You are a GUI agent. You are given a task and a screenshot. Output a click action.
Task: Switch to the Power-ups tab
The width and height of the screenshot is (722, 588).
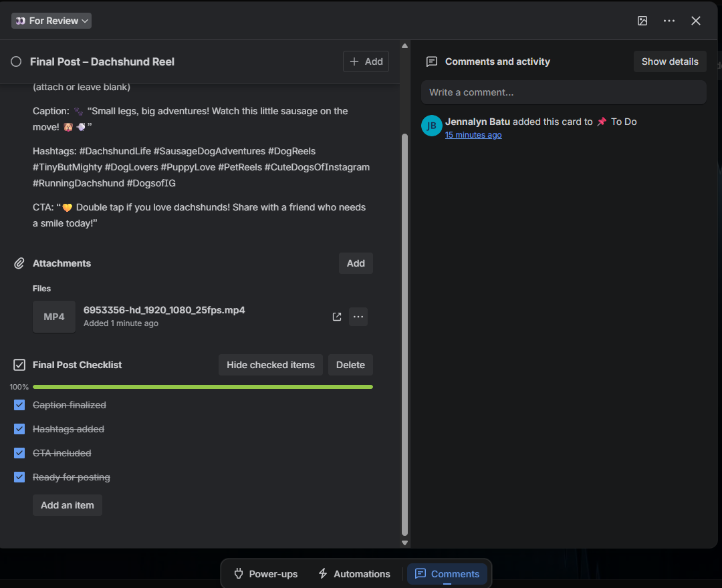[266, 574]
